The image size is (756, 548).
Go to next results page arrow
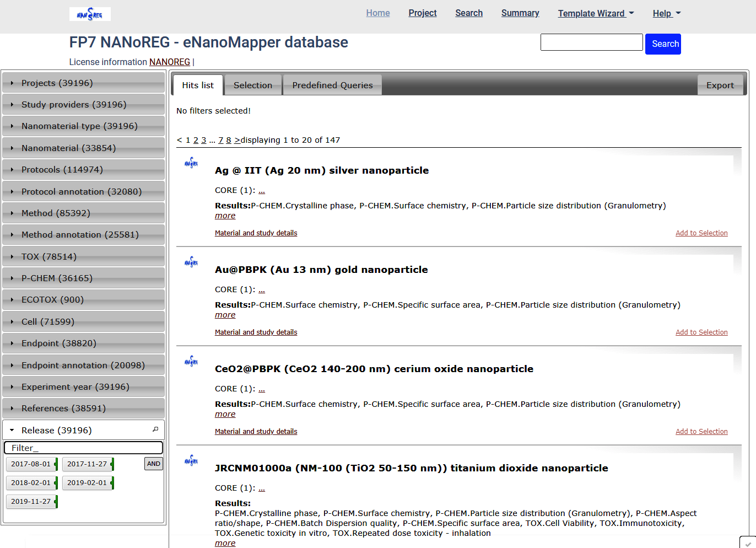tap(237, 140)
